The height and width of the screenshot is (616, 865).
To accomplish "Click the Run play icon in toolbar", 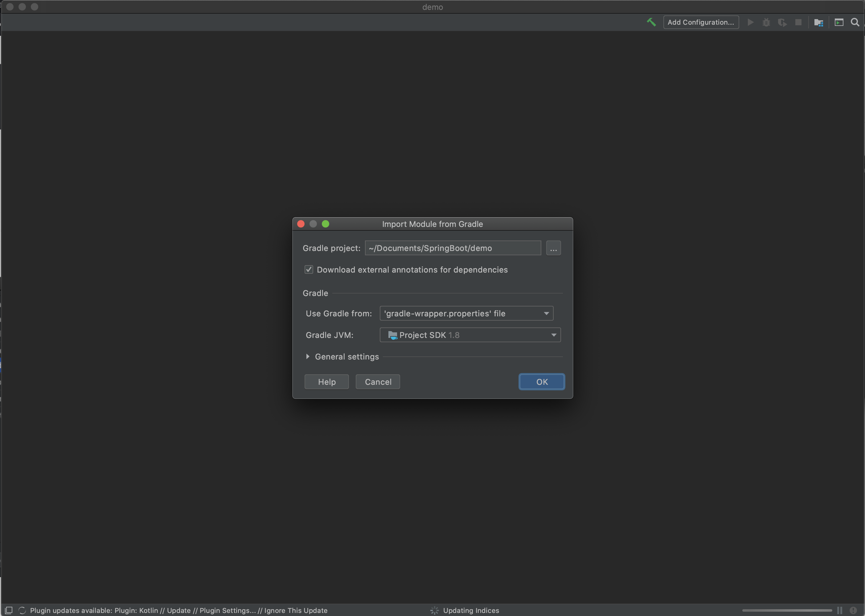I will [x=750, y=22].
